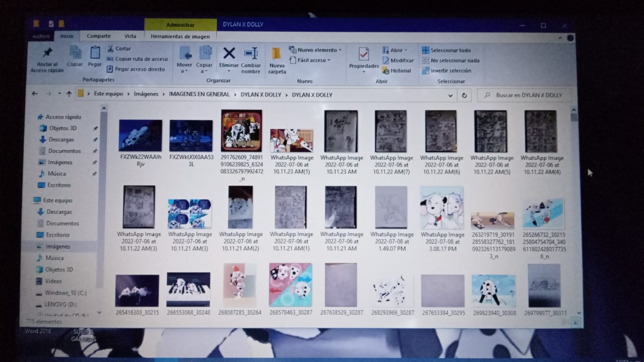This screenshot has width=644, height=362.
Task: Click IMAGENES EN GENERAL breadcrumb
Action: click(199, 94)
